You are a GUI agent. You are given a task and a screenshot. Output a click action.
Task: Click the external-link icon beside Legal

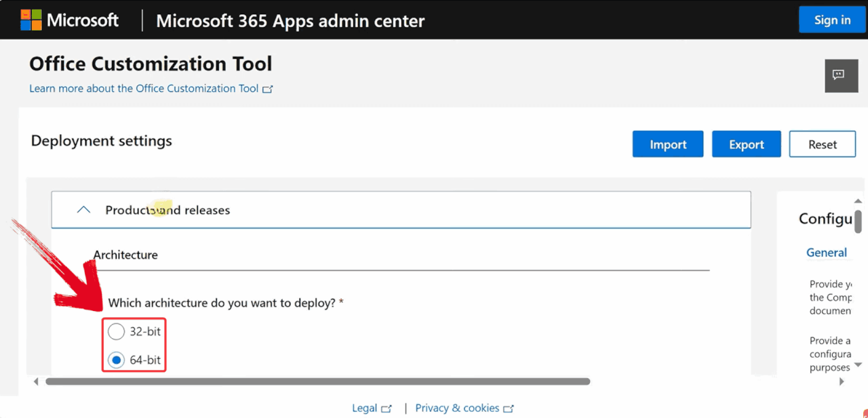point(387,409)
